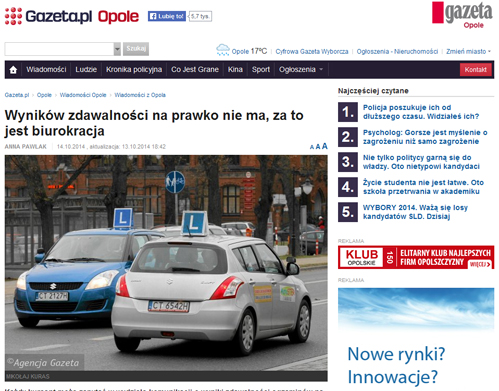The width and height of the screenshot is (499, 391).
Task: Open the article author Anna Pawlak
Action: (x=26, y=147)
